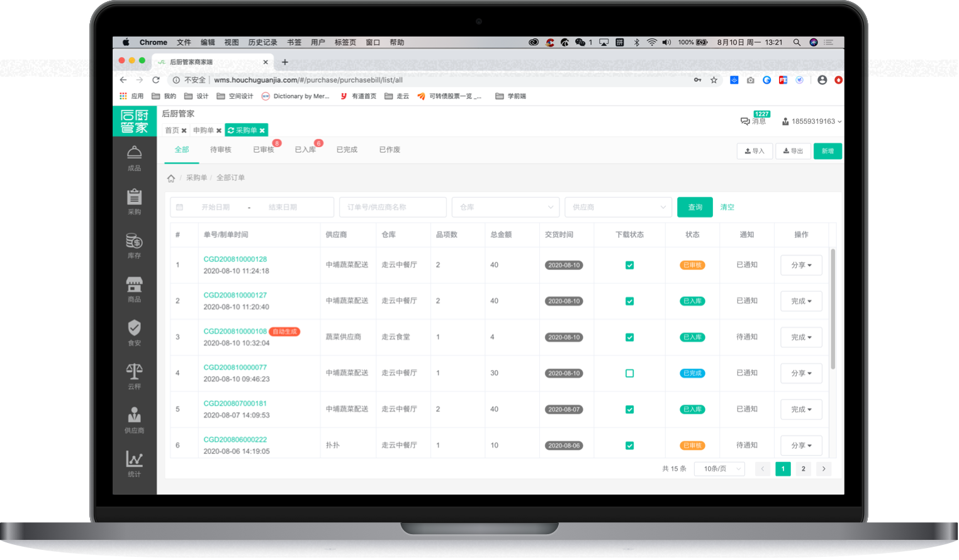
Task: Click the 新增 button
Action: pos(827,151)
